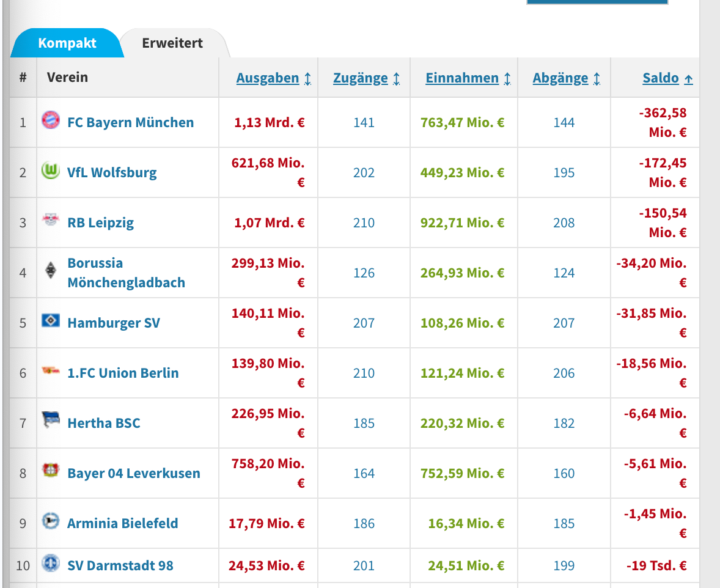Sort table by Abgänge column

[560, 78]
